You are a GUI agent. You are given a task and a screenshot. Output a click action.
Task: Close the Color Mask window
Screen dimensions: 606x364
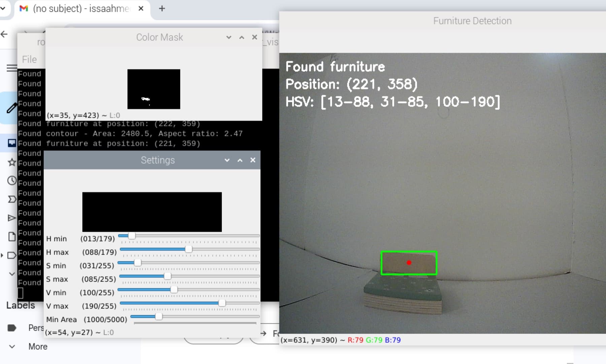point(255,37)
